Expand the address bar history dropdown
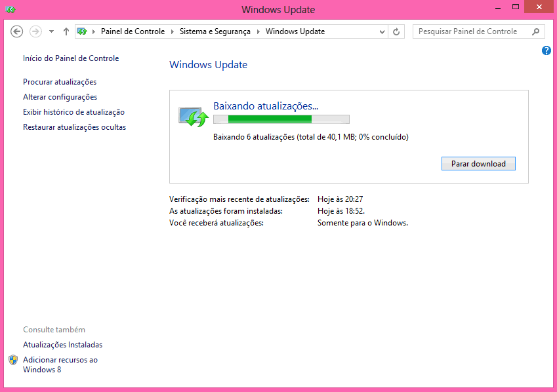Viewport: 557px width, 392px height. pos(382,31)
